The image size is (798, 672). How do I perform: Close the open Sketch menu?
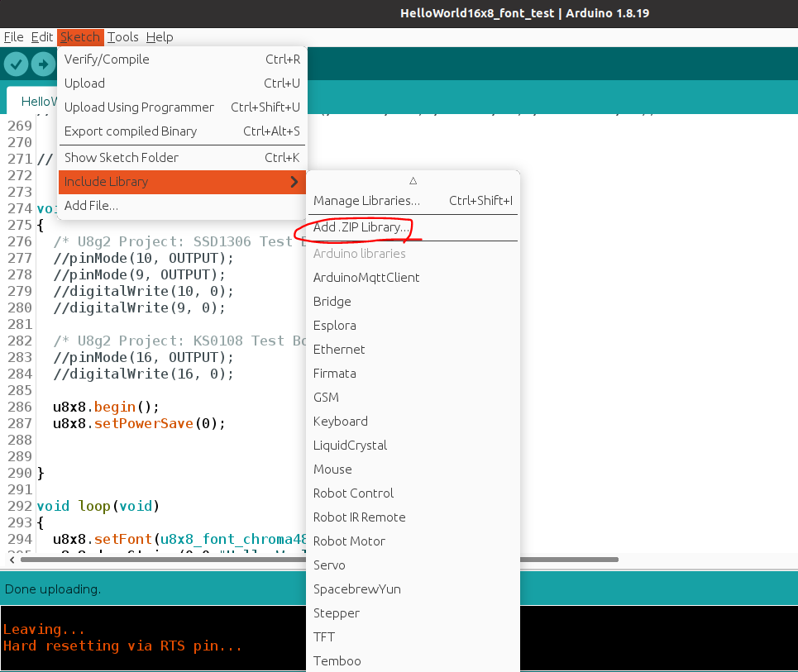click(x=80, y=37)
